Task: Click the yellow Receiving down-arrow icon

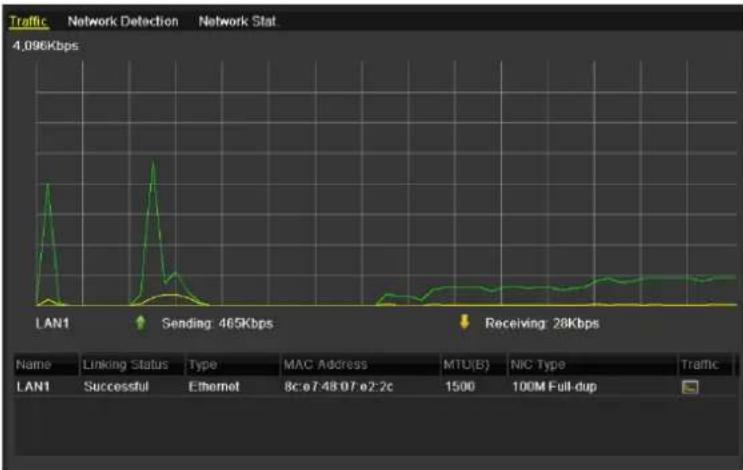Action: (464, 322)
